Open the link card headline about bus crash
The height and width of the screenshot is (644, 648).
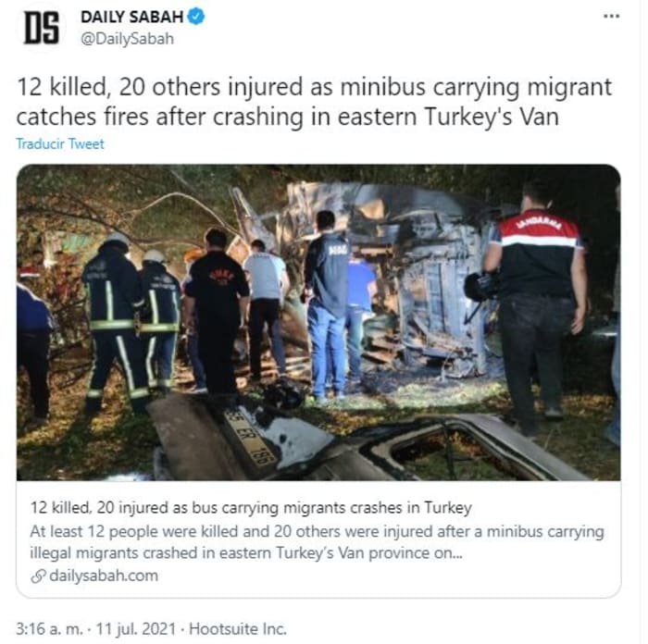tap(251, 507)
